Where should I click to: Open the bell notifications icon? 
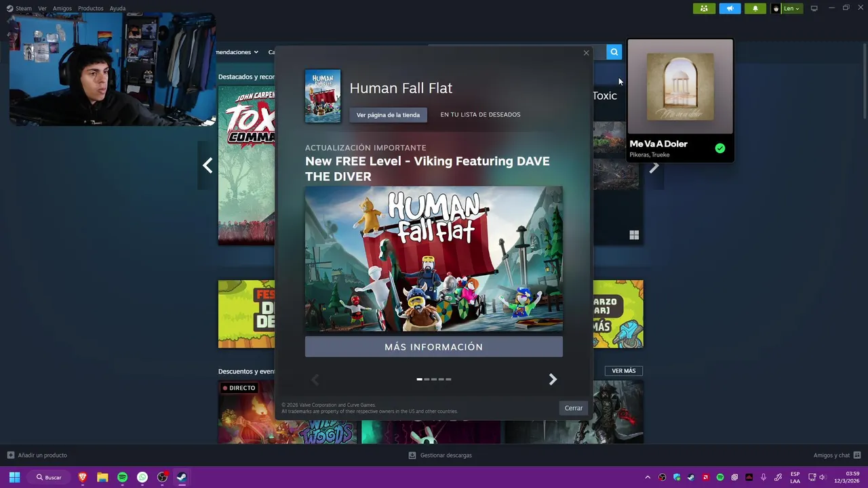(x=755, y=8)
